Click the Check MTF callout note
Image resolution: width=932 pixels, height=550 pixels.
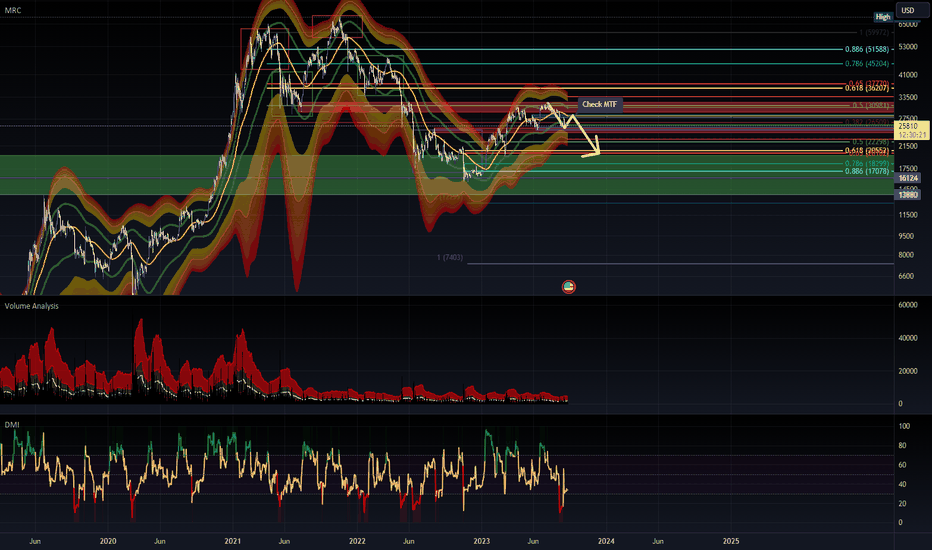[600, 104]
